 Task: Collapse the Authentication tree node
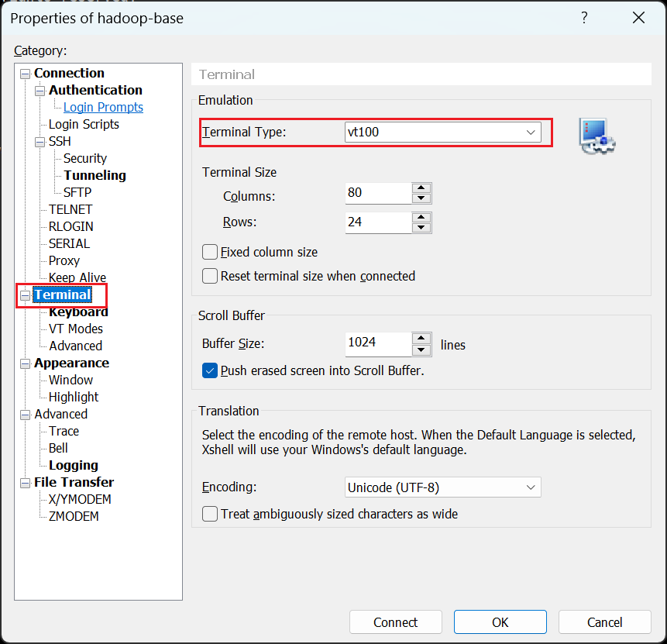click(x=40, y=91)
